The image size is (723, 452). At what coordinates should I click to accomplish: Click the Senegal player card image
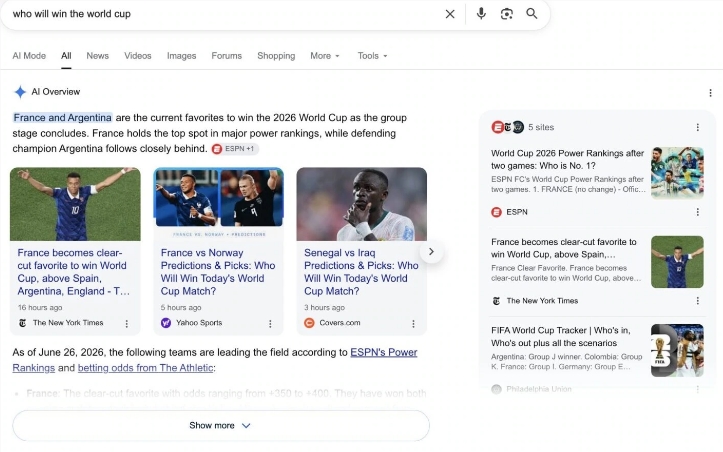tap(362, 204)
